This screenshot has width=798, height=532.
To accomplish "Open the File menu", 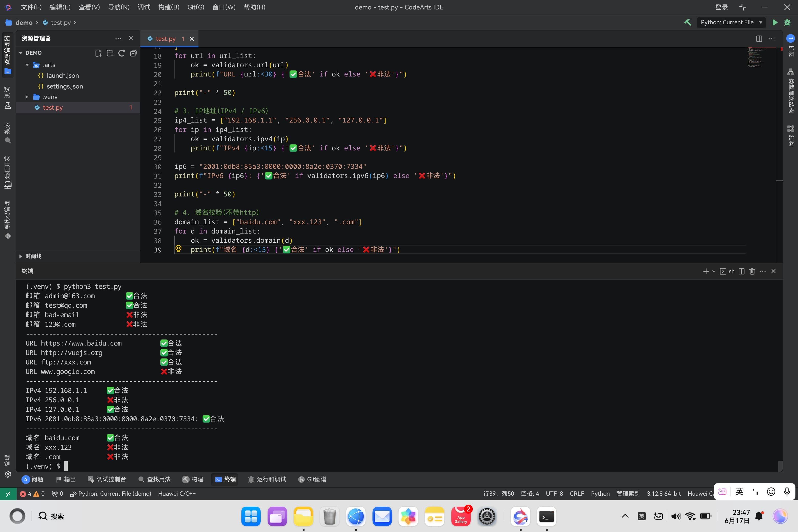I will (x=31, y=7).
